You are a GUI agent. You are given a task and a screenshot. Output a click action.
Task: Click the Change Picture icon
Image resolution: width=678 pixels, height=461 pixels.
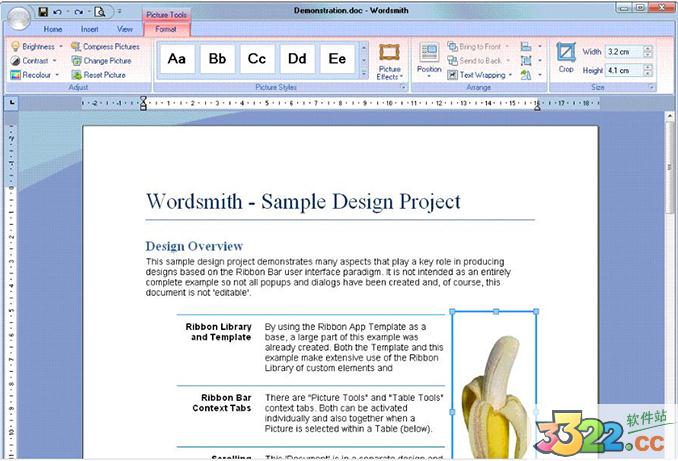[76, 61]
